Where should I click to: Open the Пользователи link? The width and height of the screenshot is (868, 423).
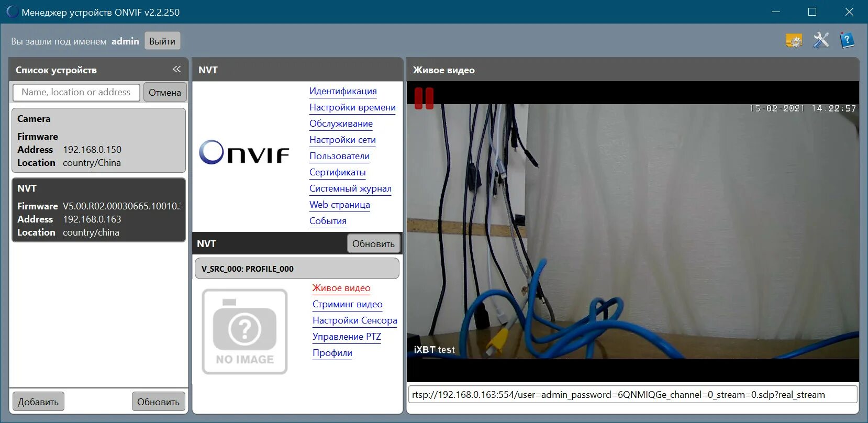click(x=339, y=156)
